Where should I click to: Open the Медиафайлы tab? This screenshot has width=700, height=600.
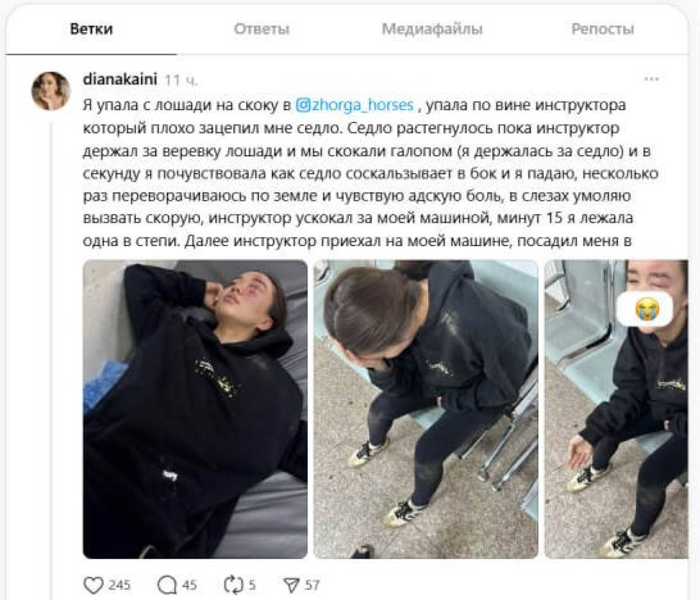tap(432, 29)
